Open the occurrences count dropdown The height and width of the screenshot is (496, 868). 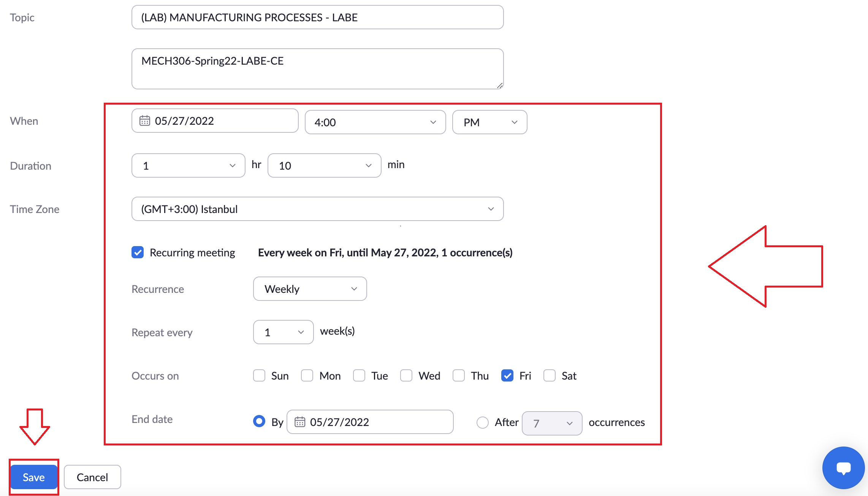click(x=551, y=423)
